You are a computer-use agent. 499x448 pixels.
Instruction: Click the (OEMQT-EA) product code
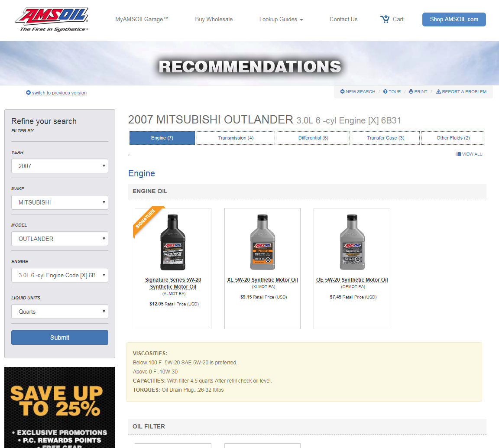click(353, 286)
